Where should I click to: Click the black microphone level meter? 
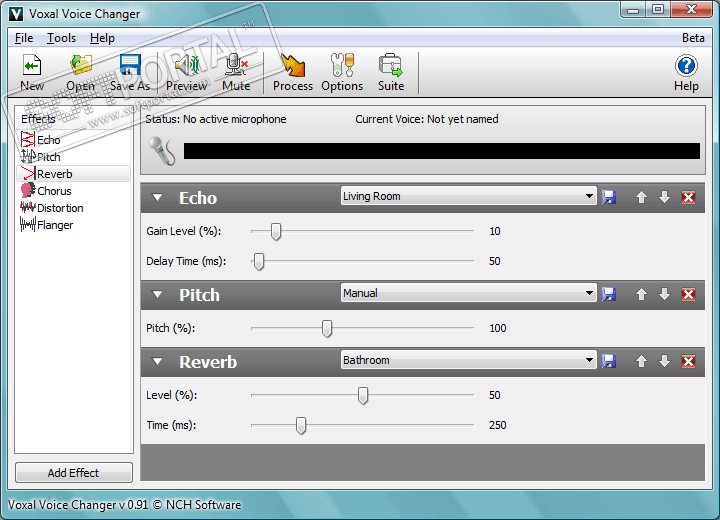(442, 151)
